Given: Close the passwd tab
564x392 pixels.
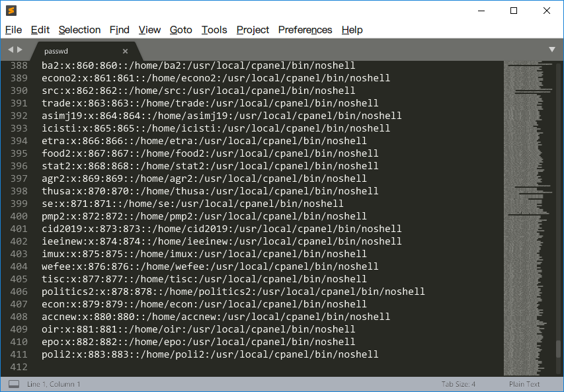Looking at the screenshot, I should coord(125,51).
